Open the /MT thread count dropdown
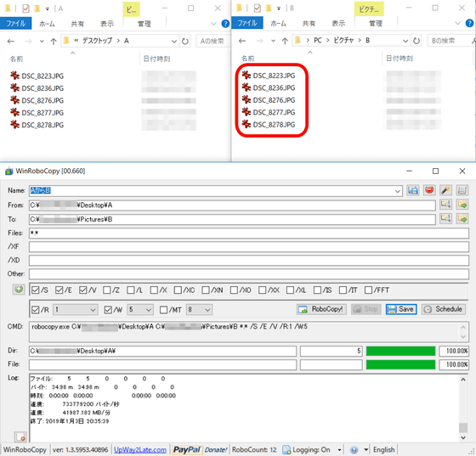476x456 pixels. pos(207,310)
